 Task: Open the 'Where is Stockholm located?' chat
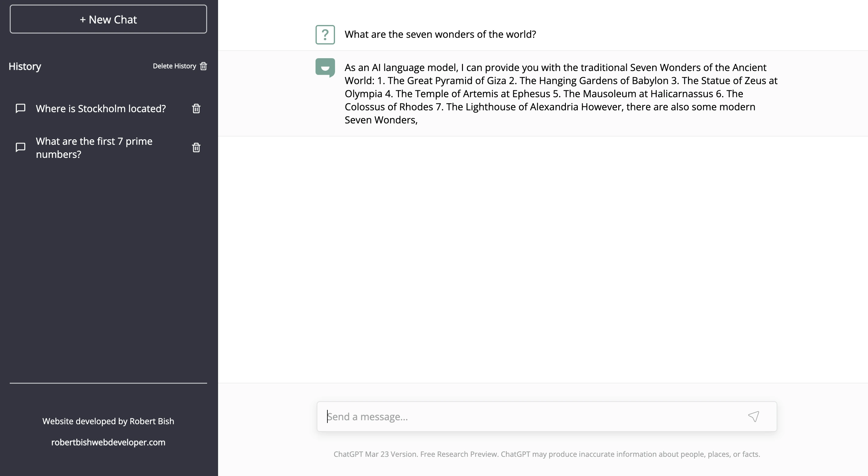pos(101,108)
